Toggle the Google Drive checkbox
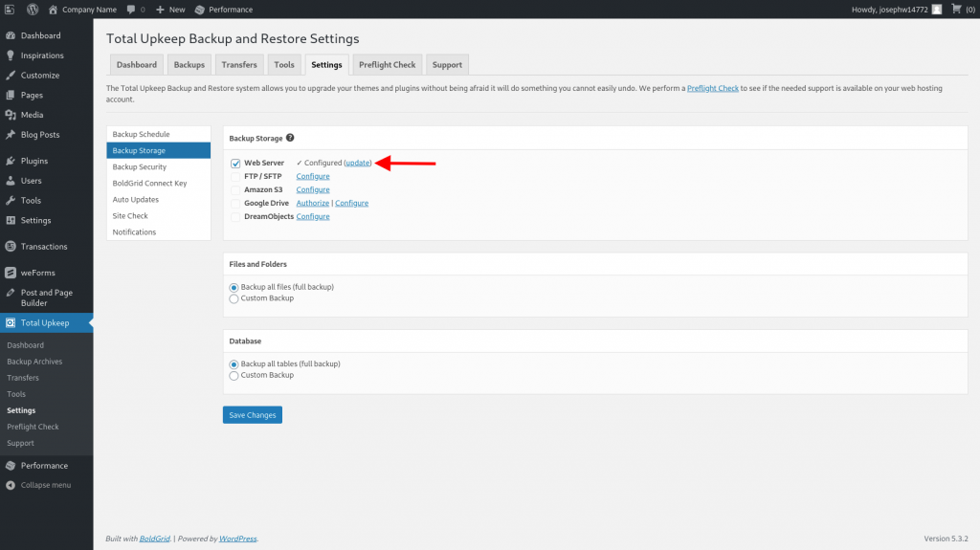Screen dimensions: 980x550 235,204
